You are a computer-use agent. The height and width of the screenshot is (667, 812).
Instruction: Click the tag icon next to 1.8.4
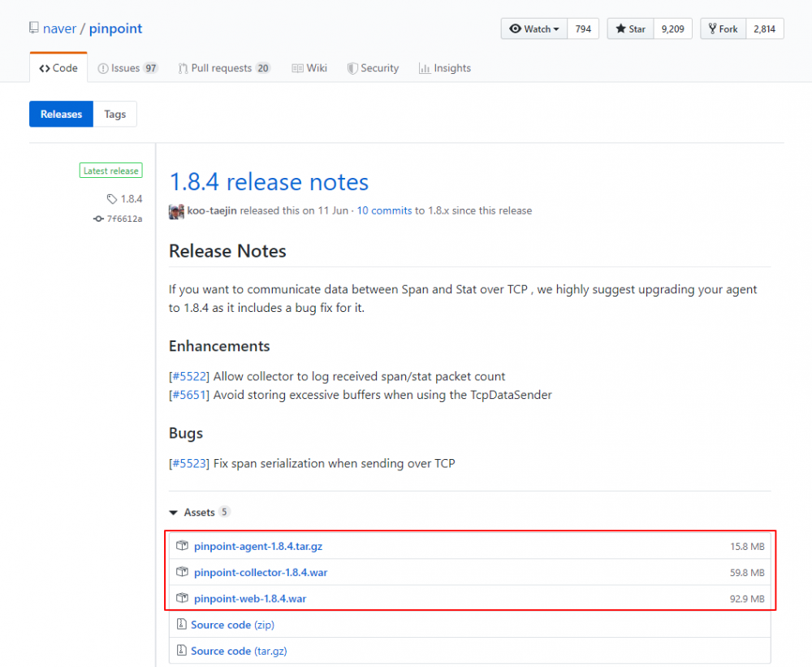click(112, 198)
